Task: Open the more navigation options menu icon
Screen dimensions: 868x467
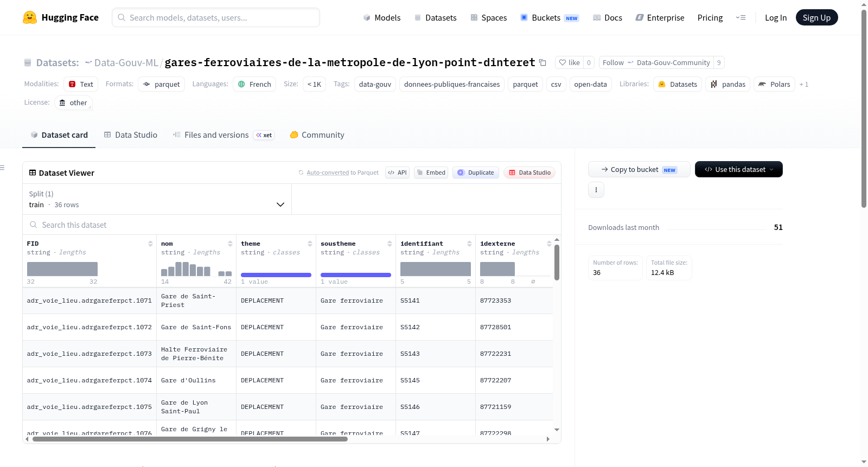Action: click(x=741, y=17)
